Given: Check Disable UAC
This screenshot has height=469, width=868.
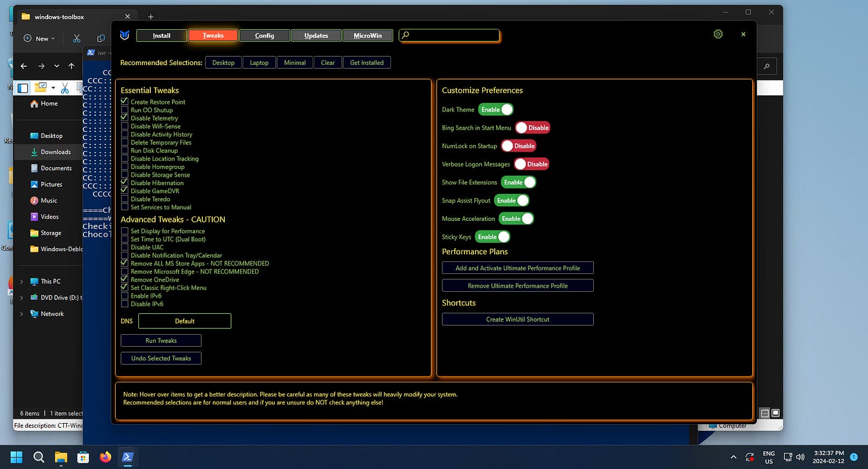Looking at the screenshot, I should (125, 247).
